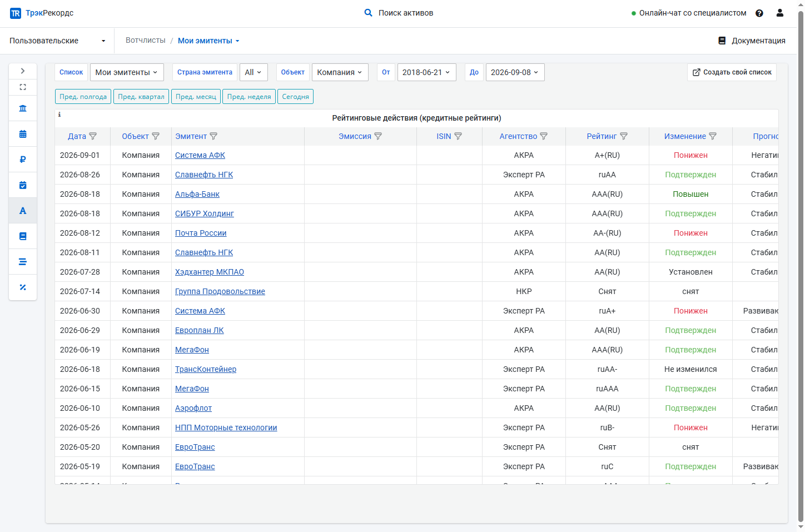The height and width of the screenshot is (532, 805).
Task: Select Сегодня period
Action: click(295, 97)
